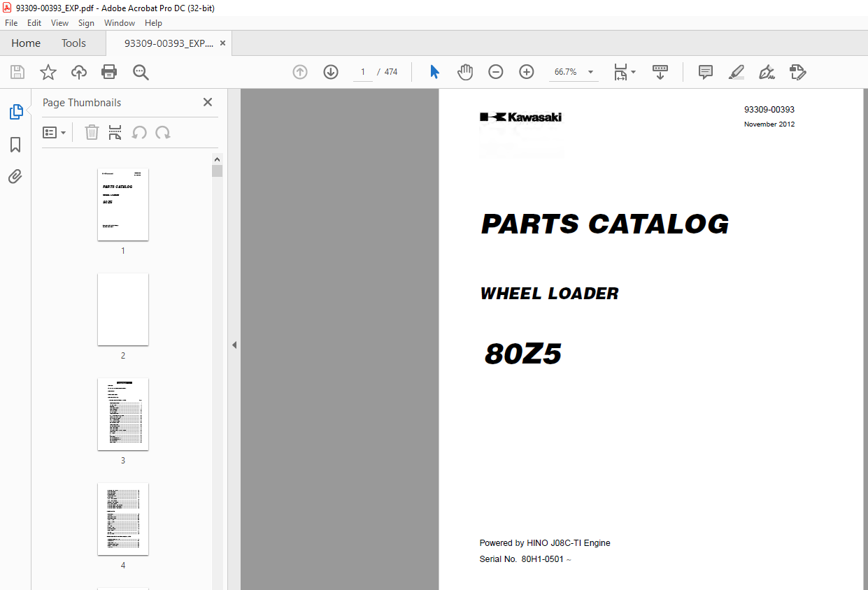The image size is (868, 590).
Task: Switch to the Home tab
Action: pos(26,43)
